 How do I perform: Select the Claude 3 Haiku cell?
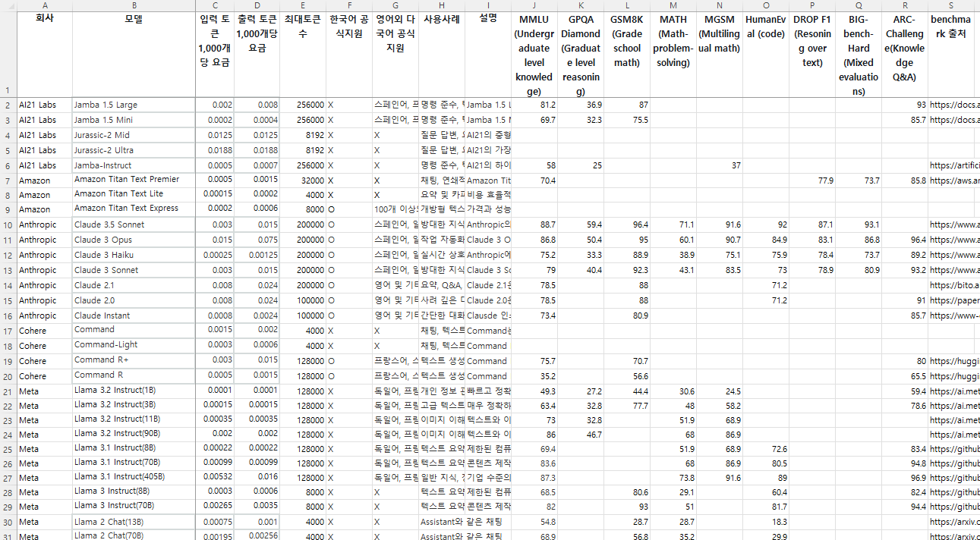pyautogui.click(x=134, y=255)
